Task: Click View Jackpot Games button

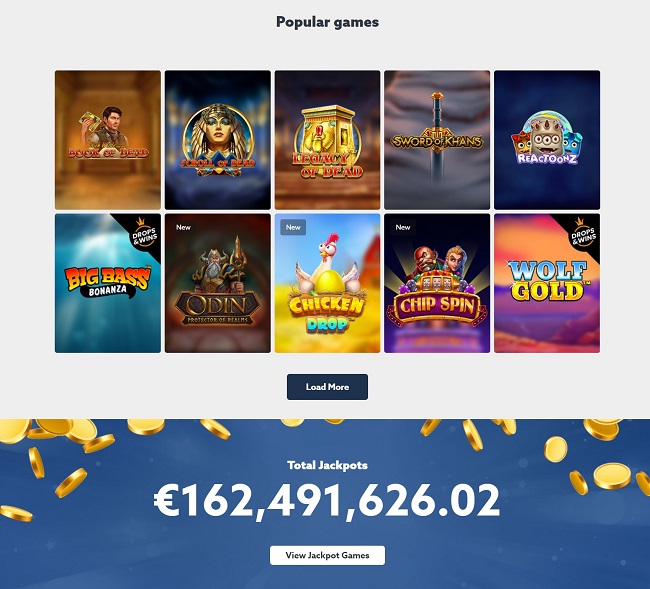Action: [327, 555]
